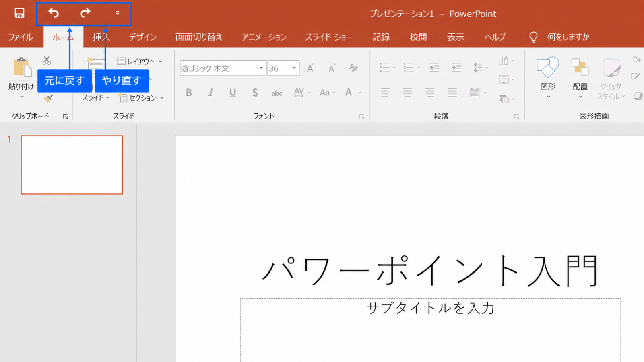
Task: Cut selection with the scissors icon
Action: tap(47, 60)
